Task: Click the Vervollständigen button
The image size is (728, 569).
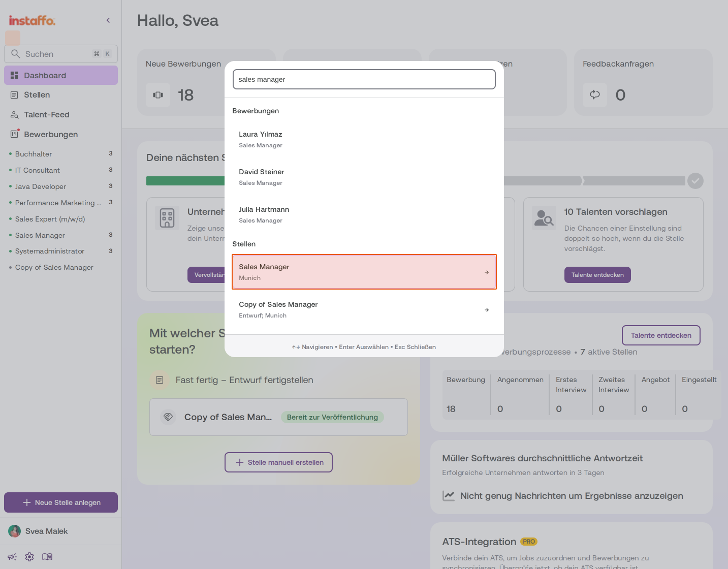Action: click(206, 275)
